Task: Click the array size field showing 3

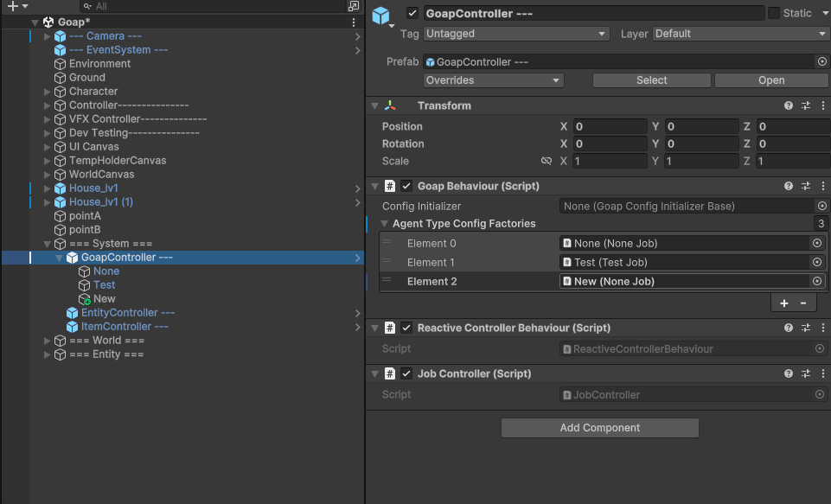Action: pos(821,224)
